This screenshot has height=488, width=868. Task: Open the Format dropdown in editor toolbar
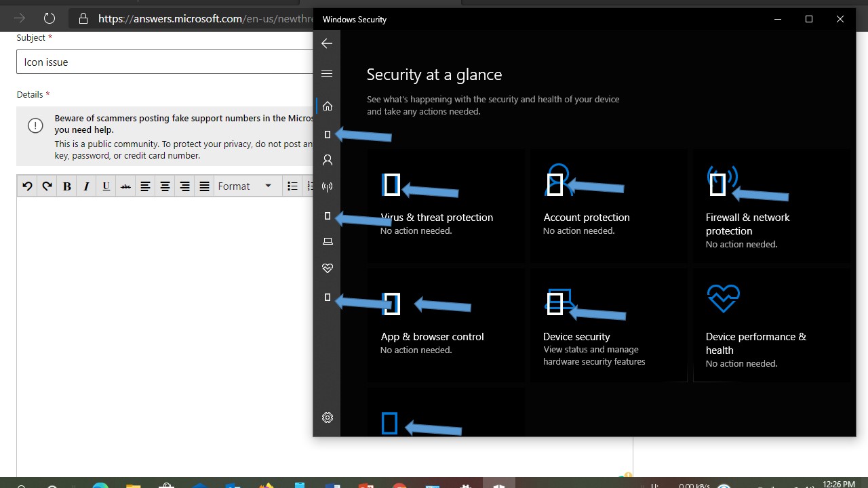(x=246, y=186)
